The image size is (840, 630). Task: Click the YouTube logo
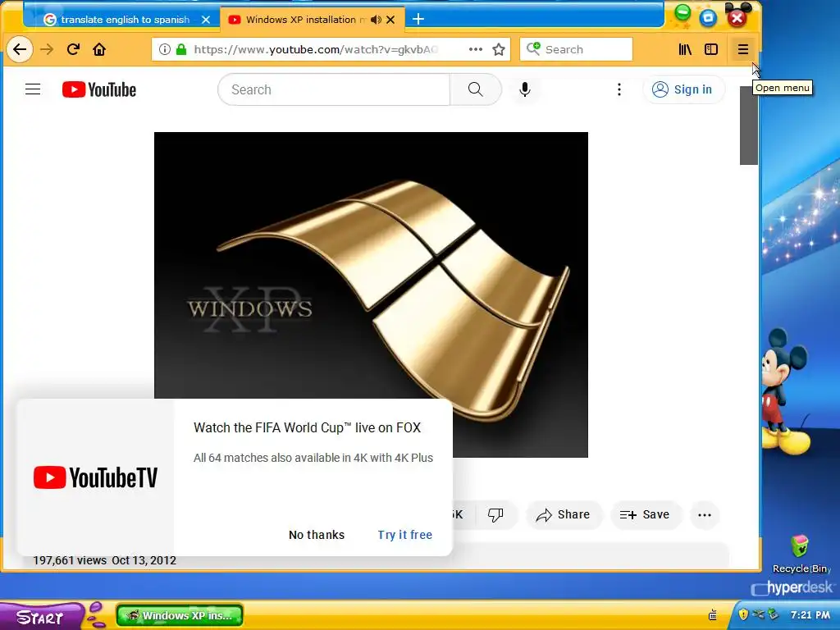tap(99, 89)
